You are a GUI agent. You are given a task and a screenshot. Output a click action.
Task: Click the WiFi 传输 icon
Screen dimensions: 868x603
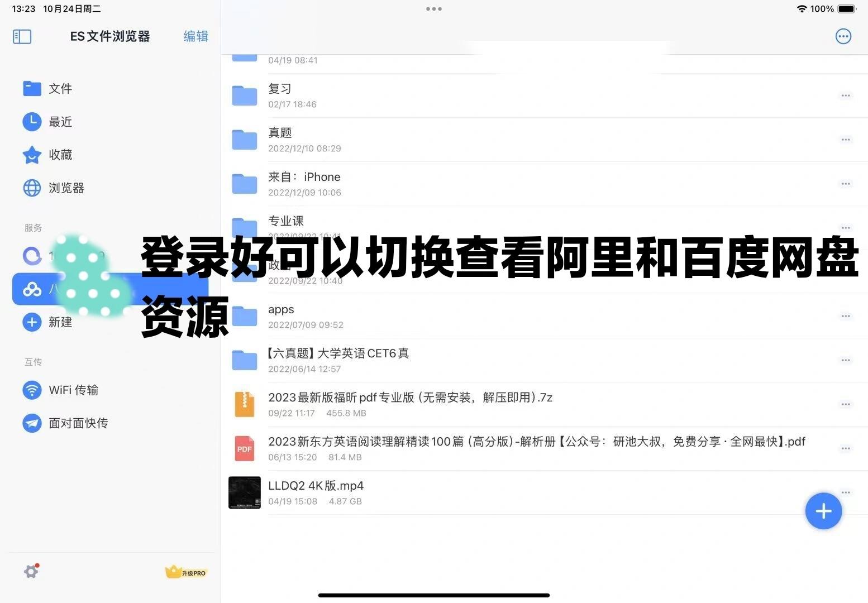pos(32,390)
